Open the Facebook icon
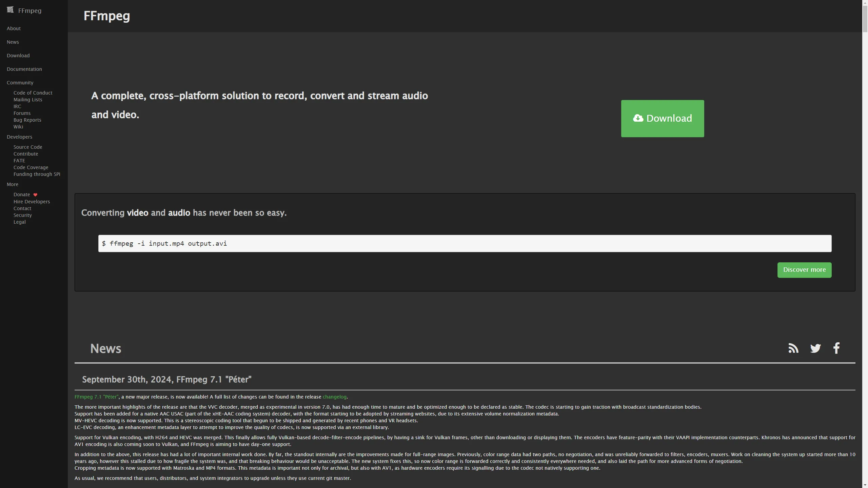 click(836, 348)
